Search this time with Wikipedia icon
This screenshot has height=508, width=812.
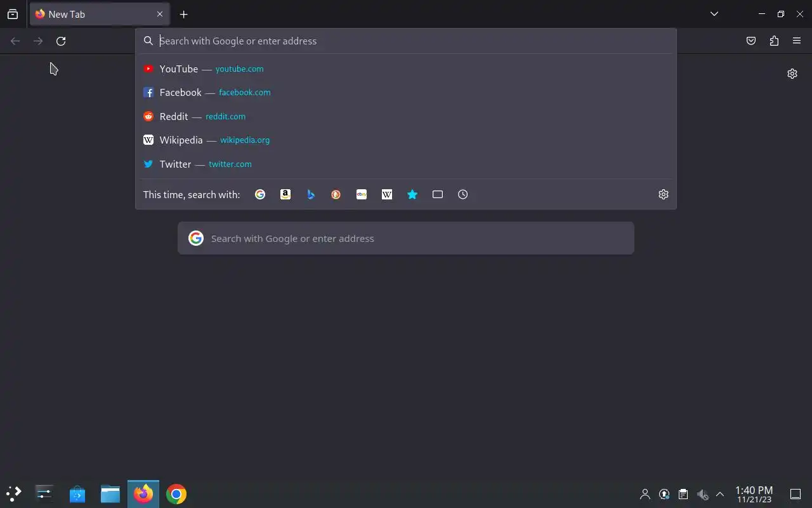click(x=387, y=194)
